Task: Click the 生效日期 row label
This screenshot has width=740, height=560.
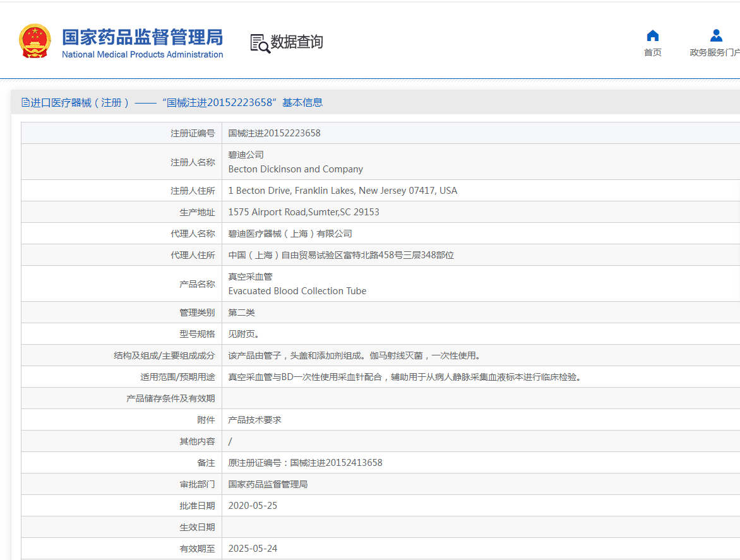Action: (197, 527)
